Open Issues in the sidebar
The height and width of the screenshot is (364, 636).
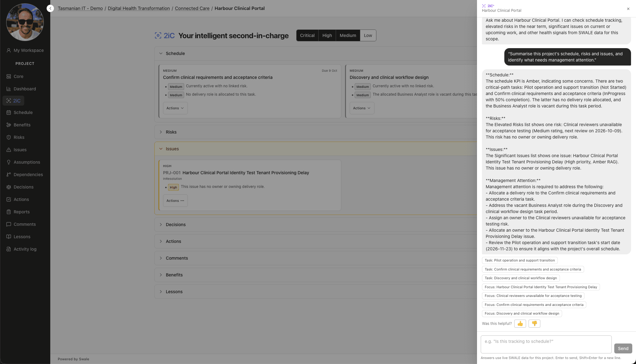click(x=16, y=150)
